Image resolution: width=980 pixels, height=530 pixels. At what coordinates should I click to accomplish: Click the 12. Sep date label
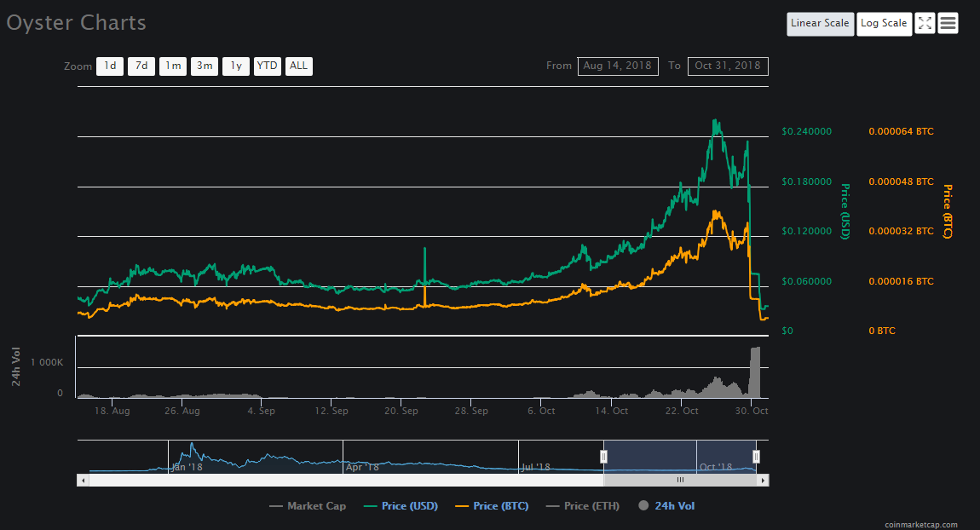coord(331,411)
